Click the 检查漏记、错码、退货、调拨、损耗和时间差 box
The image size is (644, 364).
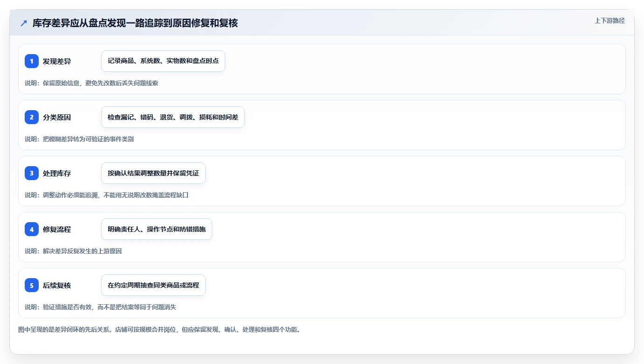173,117
